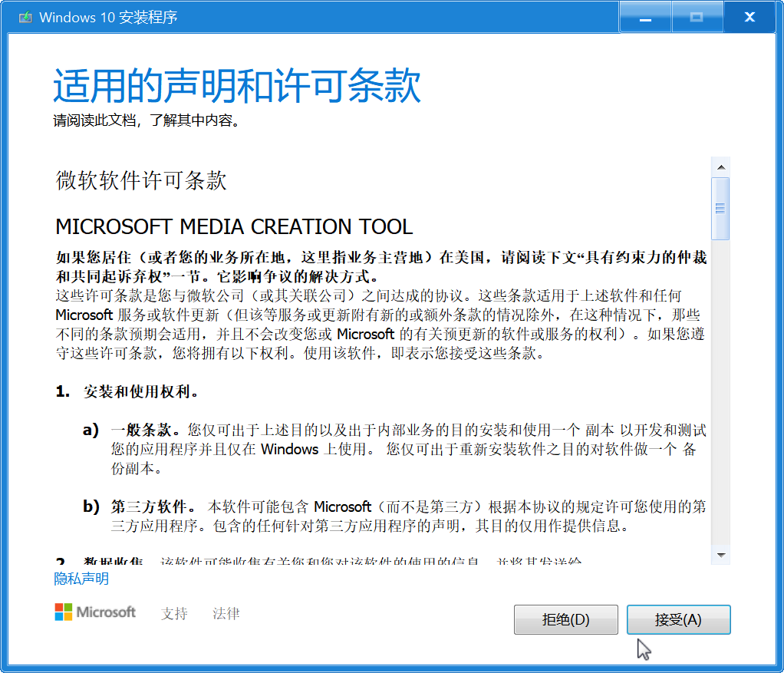
Task: Click the green installer icon before the title text
Action: 25,16
